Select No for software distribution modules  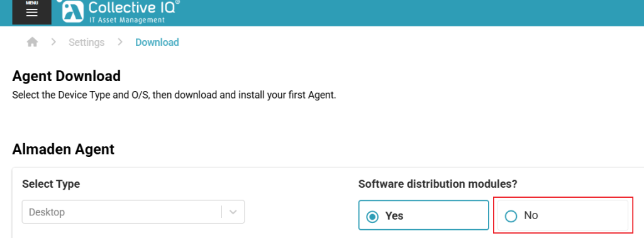(563, 215)
